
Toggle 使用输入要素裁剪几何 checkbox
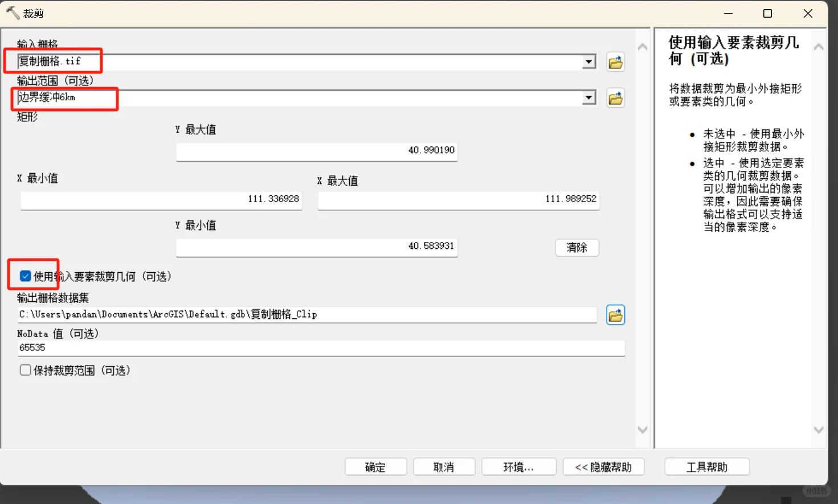coord(25,276)
